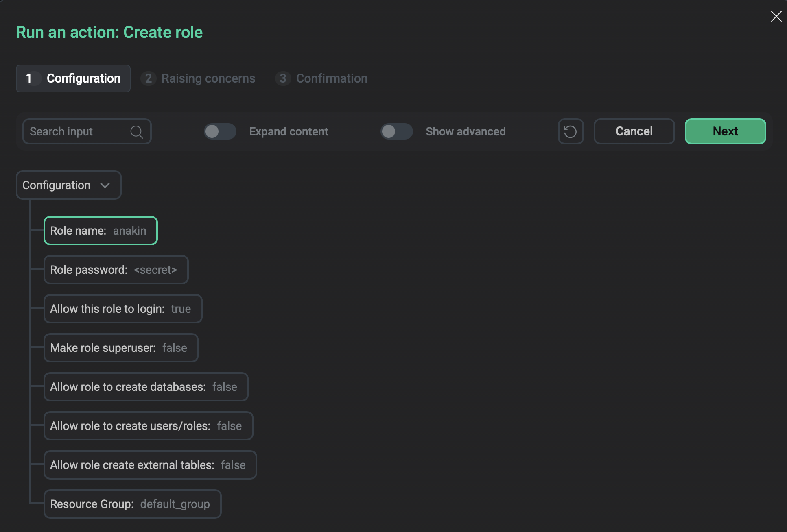Open the Role password secret field
This screenshot has width=787, height=532.
pos(116,270)
